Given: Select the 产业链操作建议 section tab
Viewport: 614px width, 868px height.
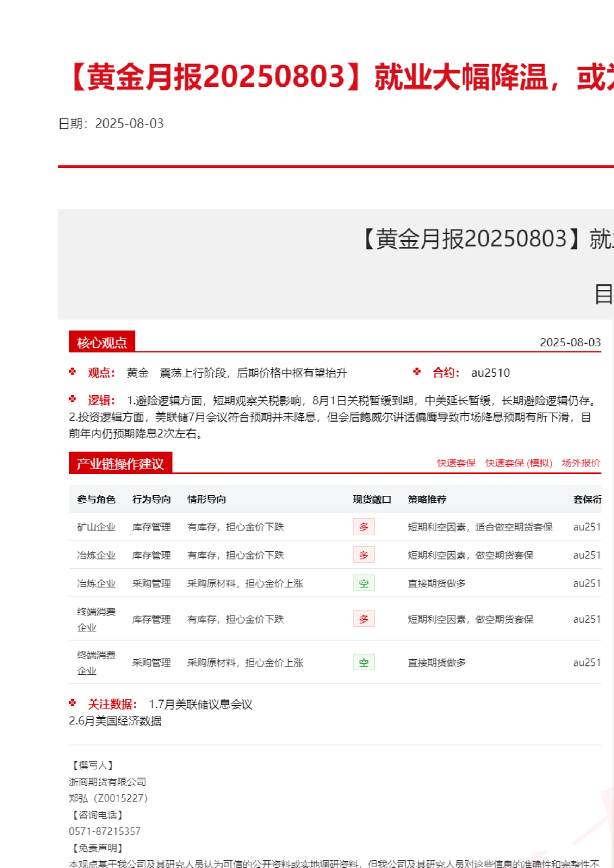Looking at the screenshot, I should (x=120, y=463).
